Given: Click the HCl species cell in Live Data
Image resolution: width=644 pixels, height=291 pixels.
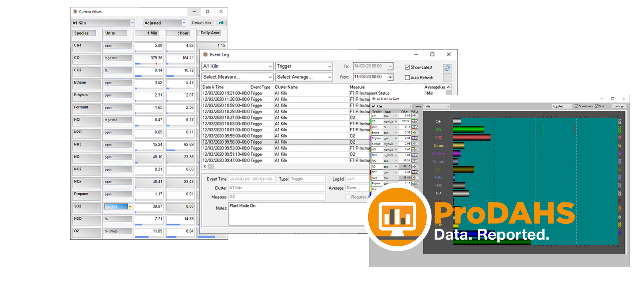Looking at the screenshot, I should 377,149.
